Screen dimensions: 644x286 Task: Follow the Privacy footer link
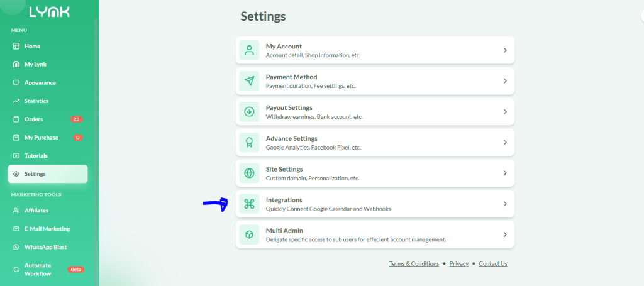click(x=458, y=264)
